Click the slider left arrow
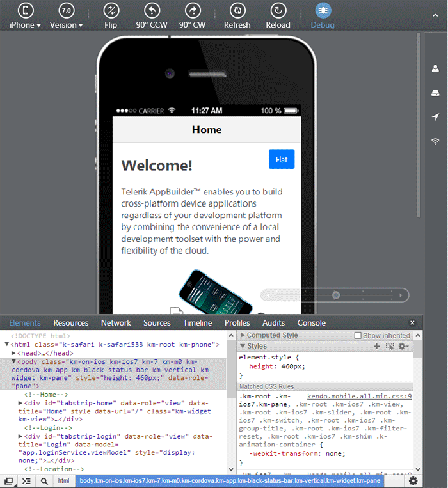 click(x=268, y=295)
